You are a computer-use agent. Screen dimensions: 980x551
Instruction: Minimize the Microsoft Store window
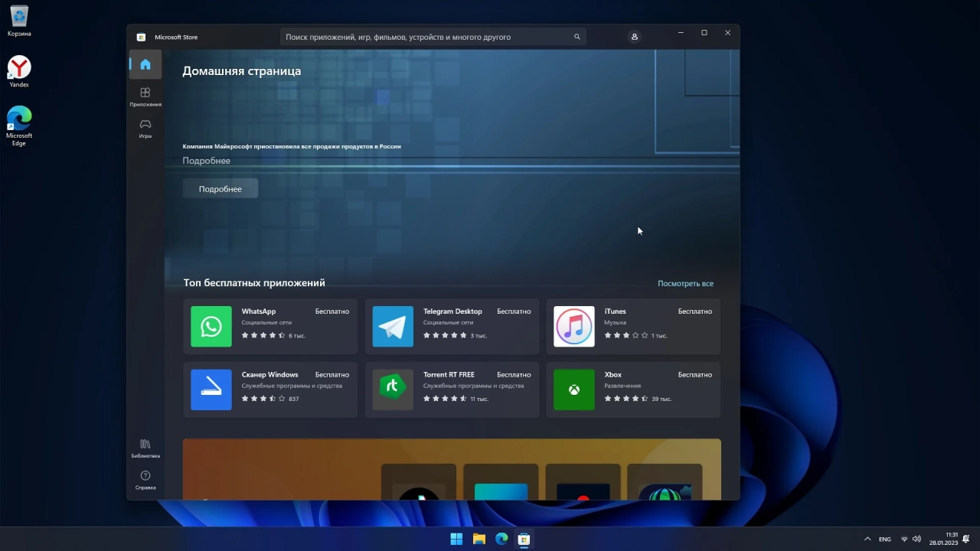[681, 33]
